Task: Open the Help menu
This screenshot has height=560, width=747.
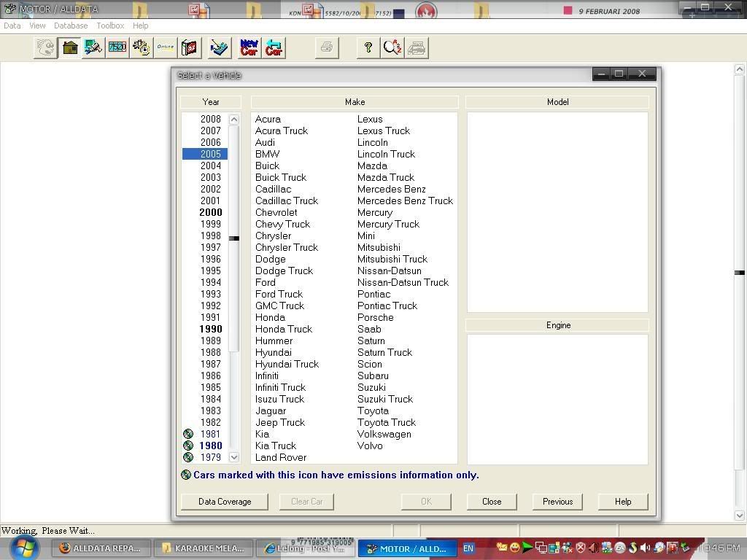Action: tap(140, 26)
